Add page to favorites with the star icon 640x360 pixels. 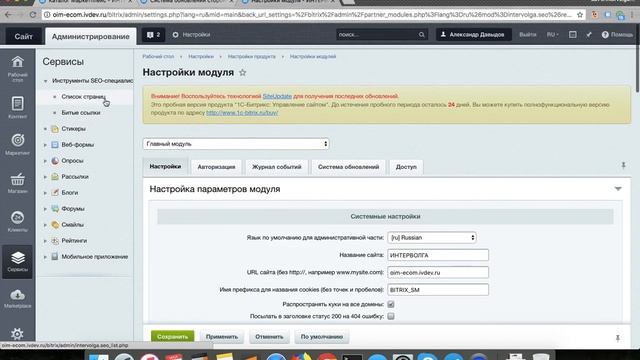tap(242, 73)
